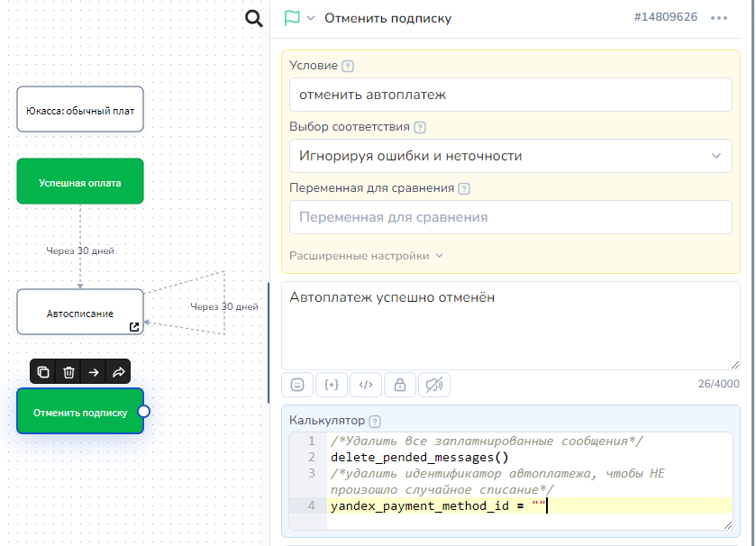Open the Выбор соответствия dropdown
The height and width of the screenshot is (546, 756).
pyautogui.click(x=510, y=156)
